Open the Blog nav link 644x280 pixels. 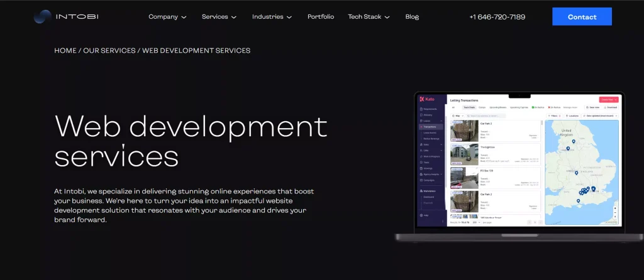[x=412, y=17]
